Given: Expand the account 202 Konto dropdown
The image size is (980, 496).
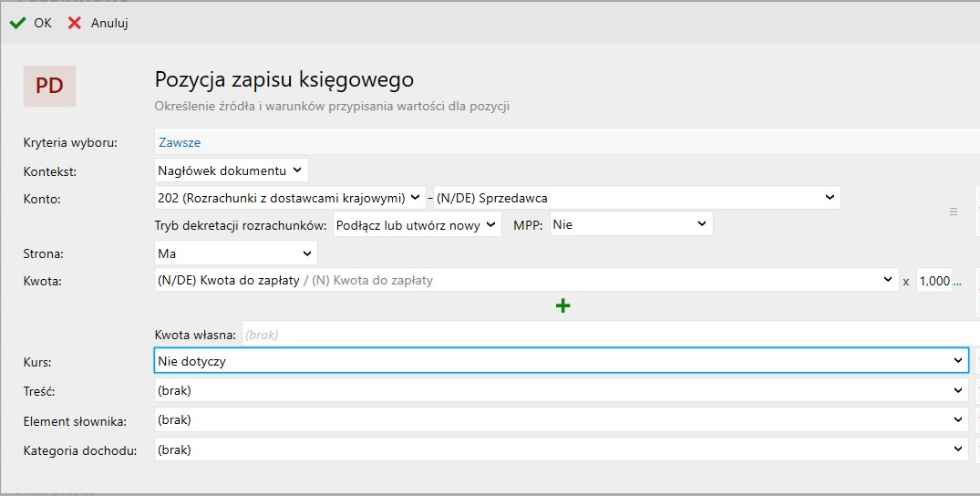Looking at the screenshot, I should coord(290,198).
